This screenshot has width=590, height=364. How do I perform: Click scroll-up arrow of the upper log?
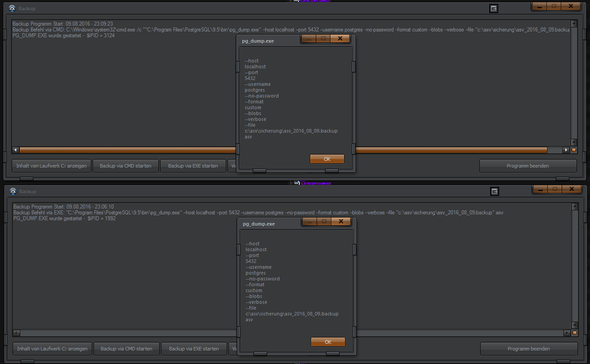click(573, 24)
